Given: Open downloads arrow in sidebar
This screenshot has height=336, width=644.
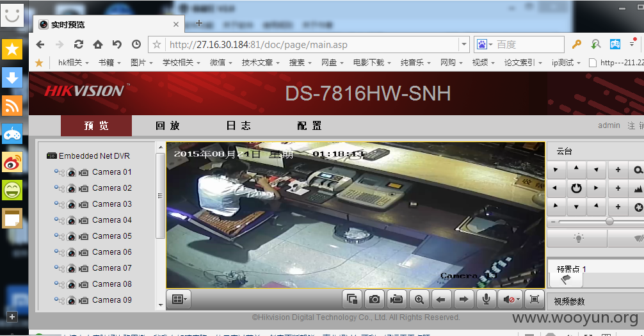Looking at the screenshot, I should (12, 77).
